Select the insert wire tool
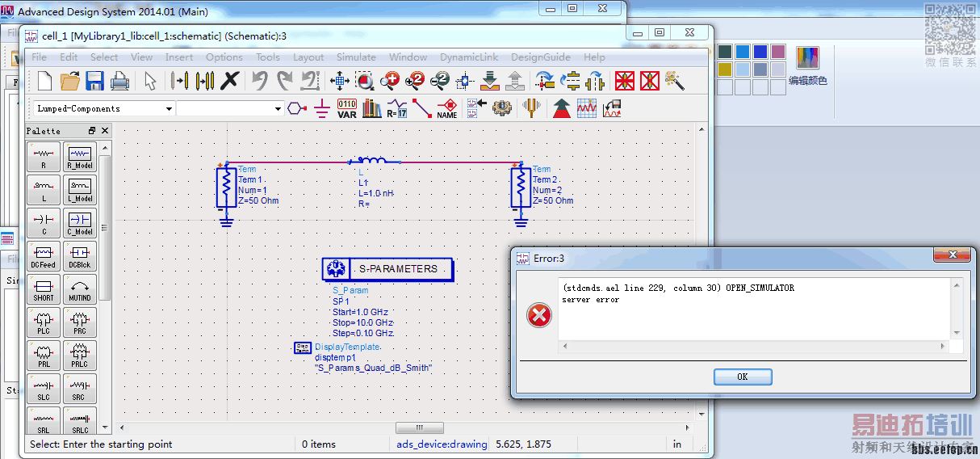 [421, 108]
